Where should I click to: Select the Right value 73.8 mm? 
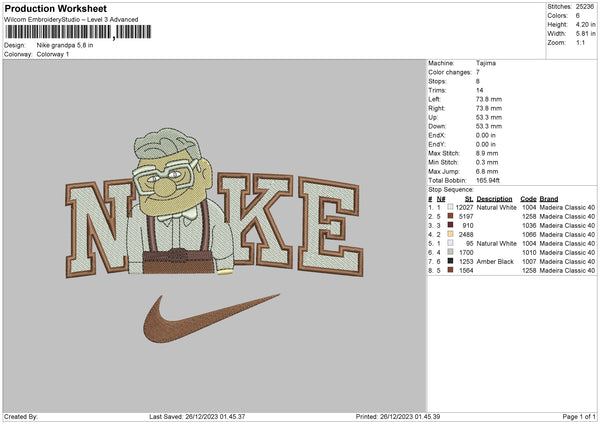[489, 108]
